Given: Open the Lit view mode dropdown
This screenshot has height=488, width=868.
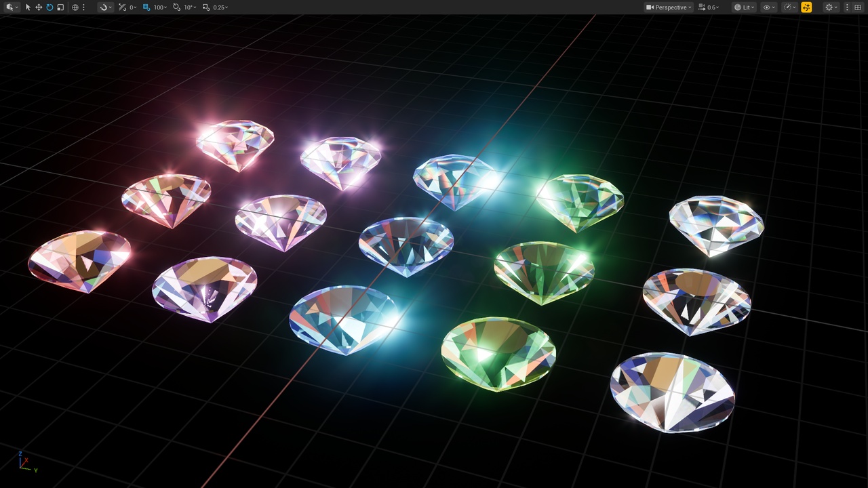Looking at the screenshot, I should tap(744, 7).
